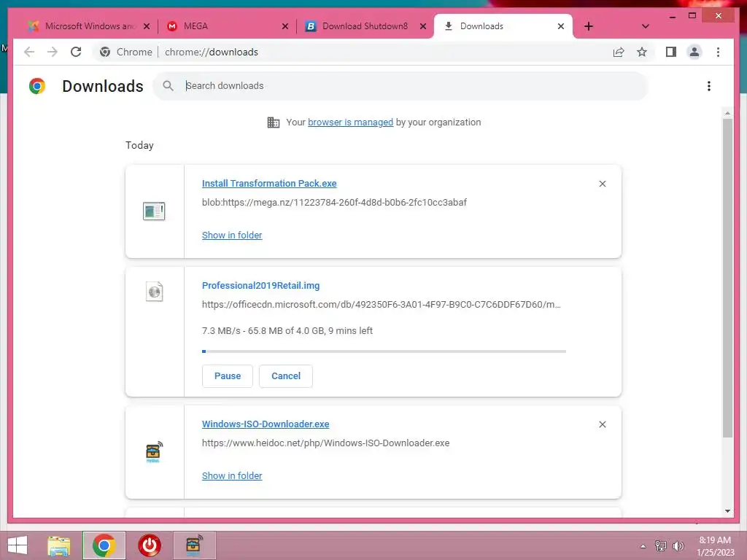Click the 7.3 MB/s status text
This screenshot has height=560, width=747.
pyautogui.click(x=287, y=330)
